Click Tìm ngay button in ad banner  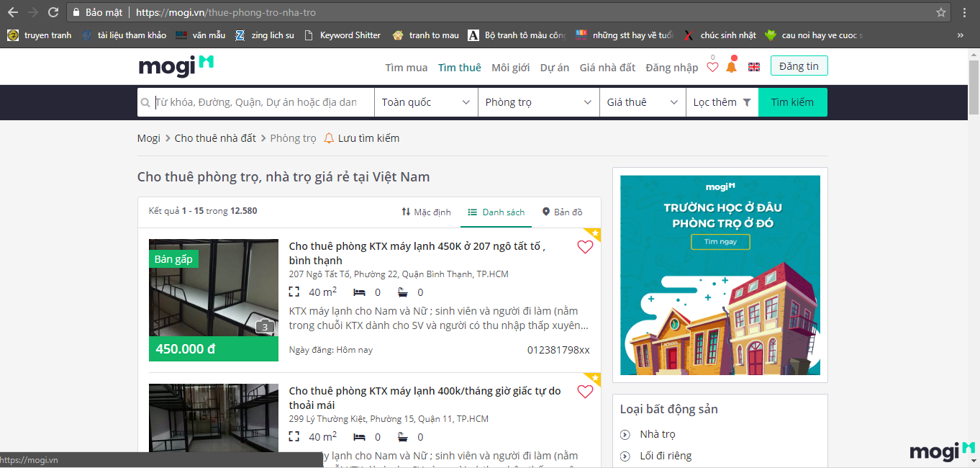coord(720,242)
